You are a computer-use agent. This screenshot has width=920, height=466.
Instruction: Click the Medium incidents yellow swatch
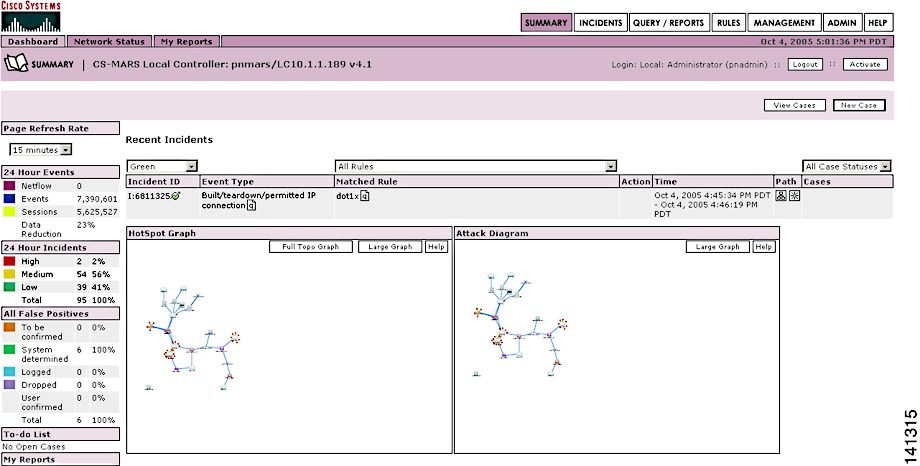[x=9, y=274]
